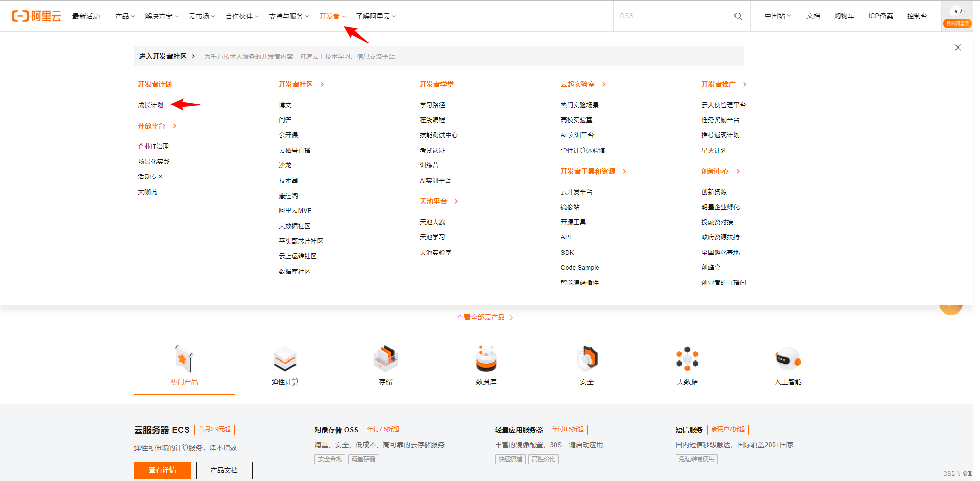Click the search magnifier icon
This screenshot has height=481, width=980.
[x=738, y=16]
